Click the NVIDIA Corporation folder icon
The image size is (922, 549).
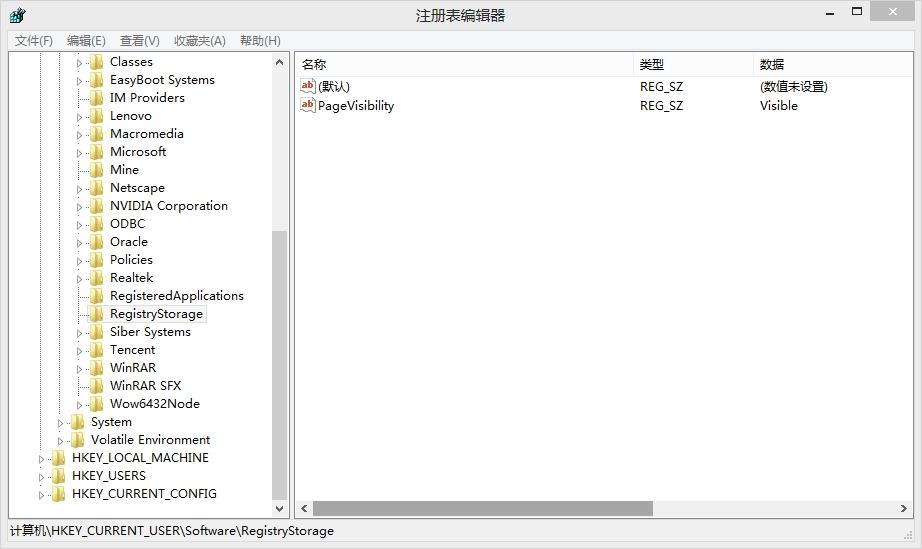coord(96,206)
